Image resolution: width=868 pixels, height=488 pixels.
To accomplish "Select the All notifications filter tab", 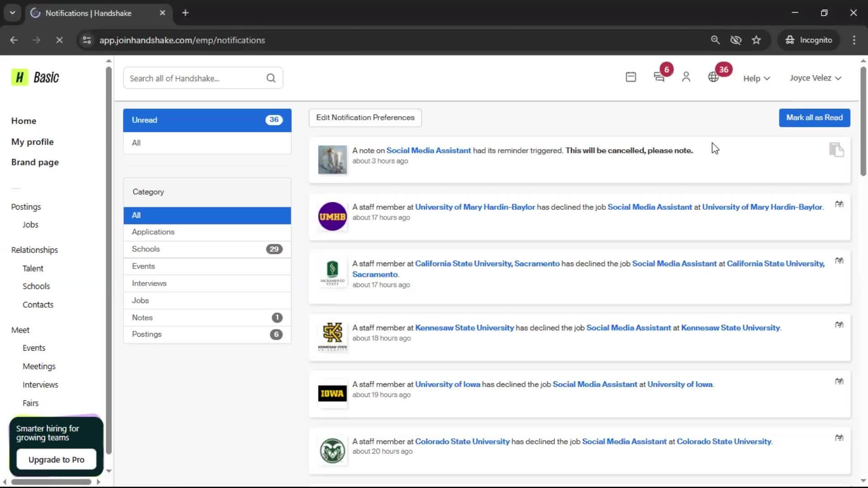I will click(207, 143).
